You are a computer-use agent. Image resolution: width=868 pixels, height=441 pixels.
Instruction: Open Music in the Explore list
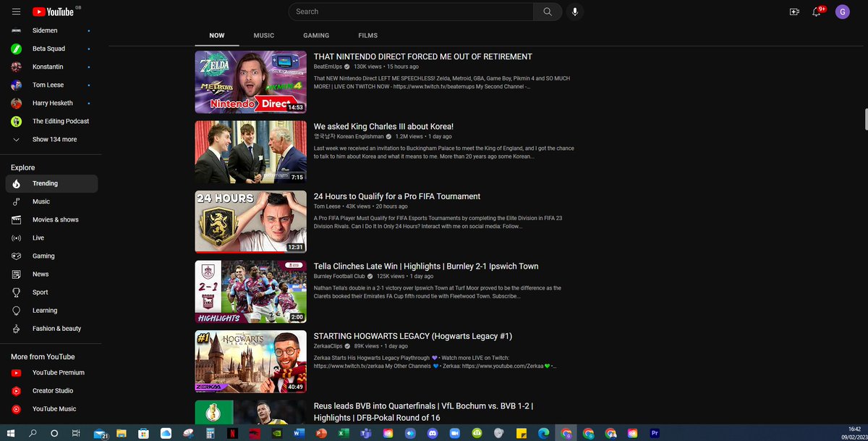pos(51,202)
